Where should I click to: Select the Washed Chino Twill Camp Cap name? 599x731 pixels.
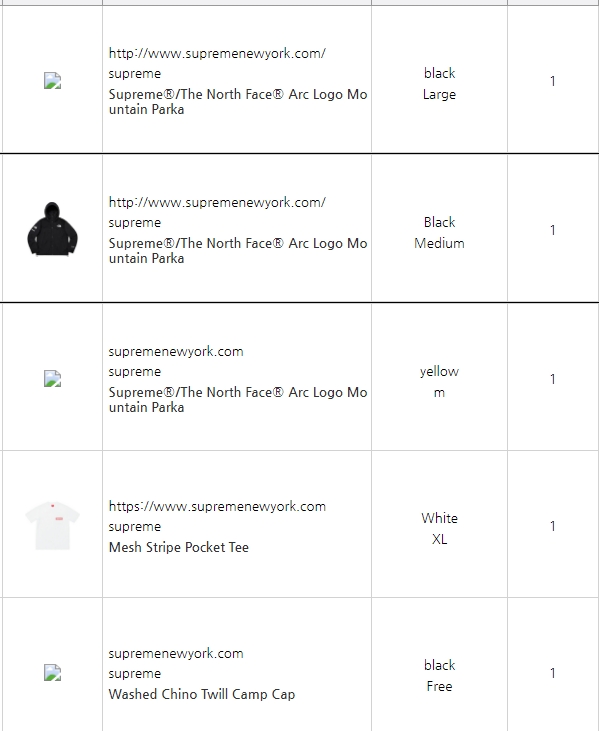pyautogui.click(x=202, y=694)
